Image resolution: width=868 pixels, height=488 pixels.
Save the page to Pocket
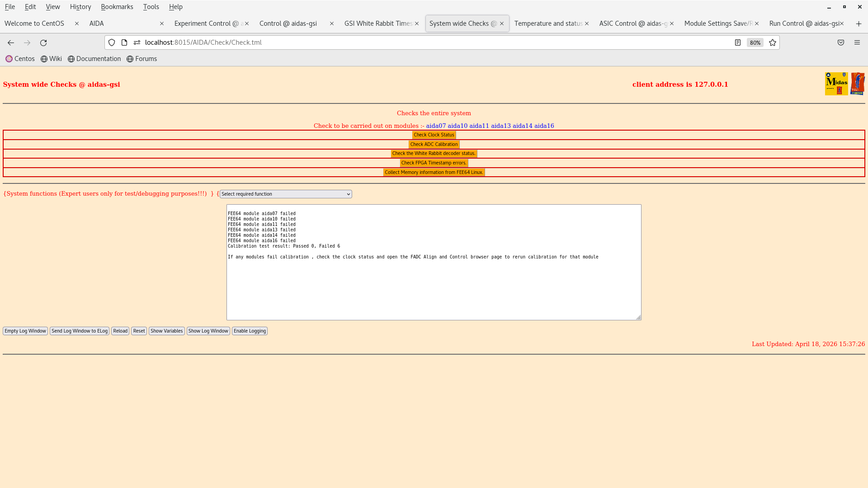841,42
